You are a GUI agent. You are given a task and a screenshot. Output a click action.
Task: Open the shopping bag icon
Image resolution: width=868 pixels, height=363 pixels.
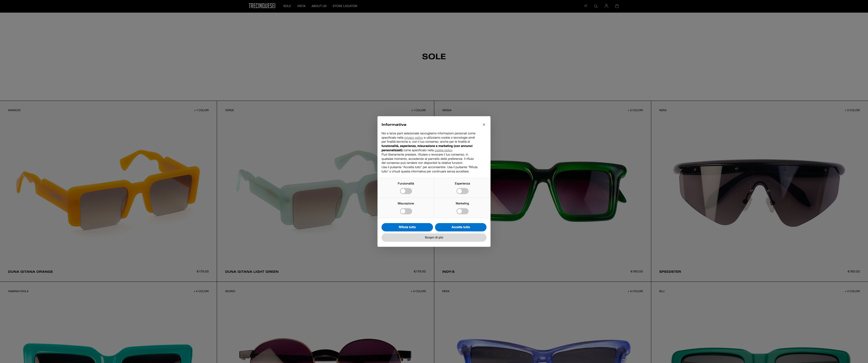tap(617, 6)
